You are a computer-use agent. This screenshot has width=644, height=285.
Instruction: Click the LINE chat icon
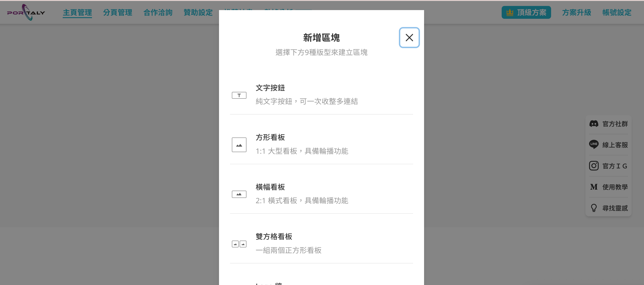593,144
